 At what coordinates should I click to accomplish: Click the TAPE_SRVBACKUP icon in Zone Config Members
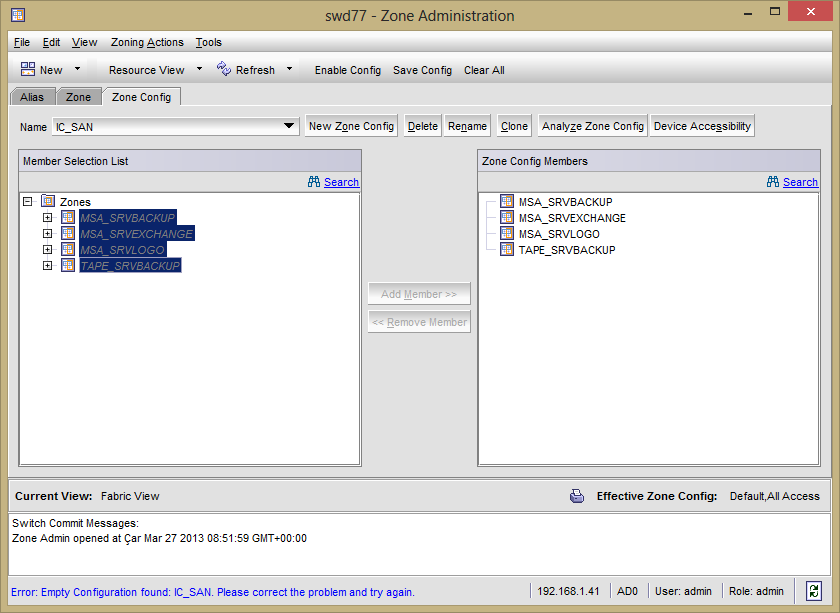point(507,249)
